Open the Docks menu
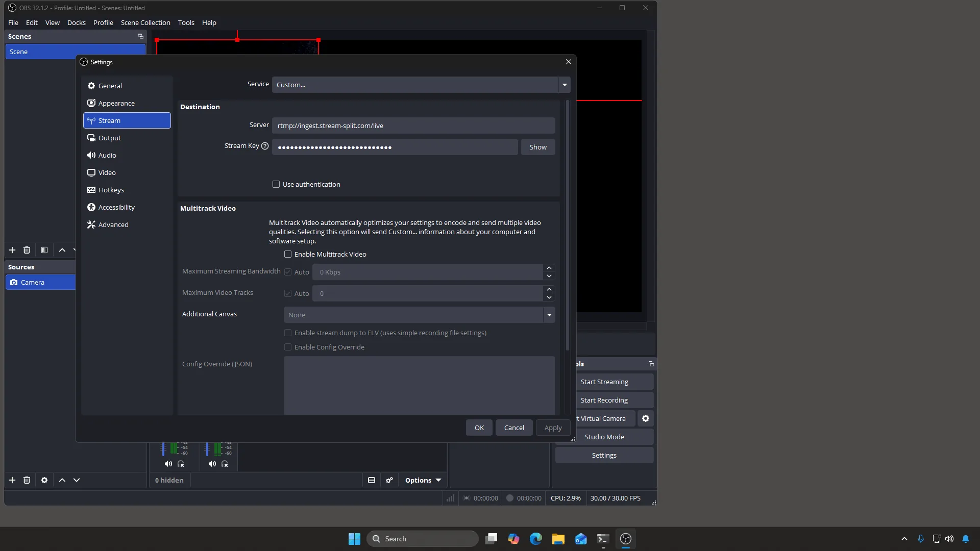 (x=77, y=22)
